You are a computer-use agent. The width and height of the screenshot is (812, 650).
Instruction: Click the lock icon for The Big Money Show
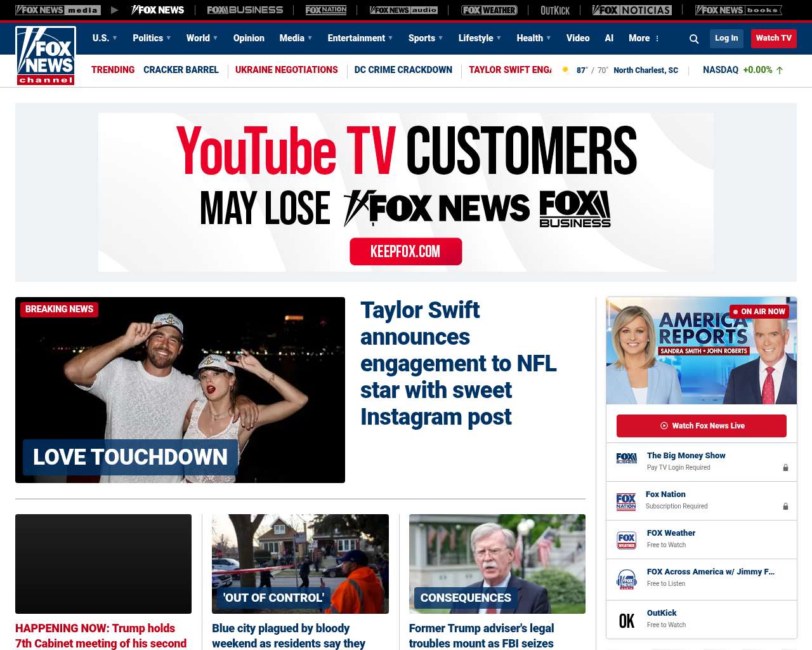point(785,468)
